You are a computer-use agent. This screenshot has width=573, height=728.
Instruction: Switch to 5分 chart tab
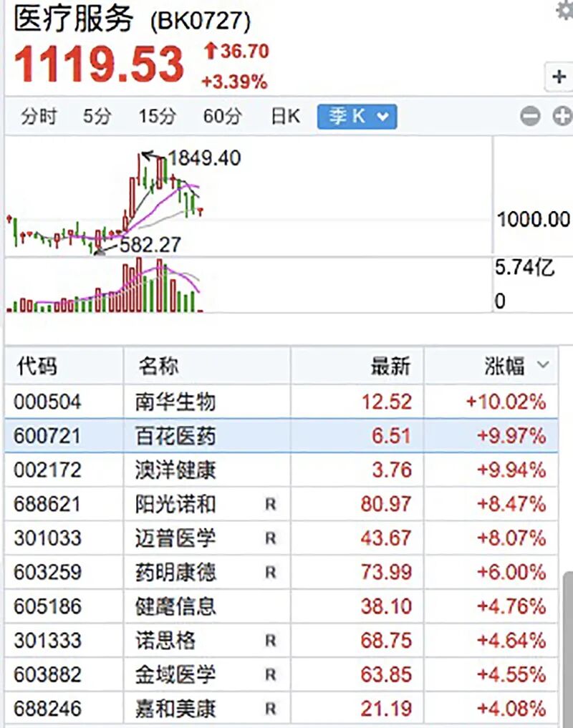tap(97, 116)
